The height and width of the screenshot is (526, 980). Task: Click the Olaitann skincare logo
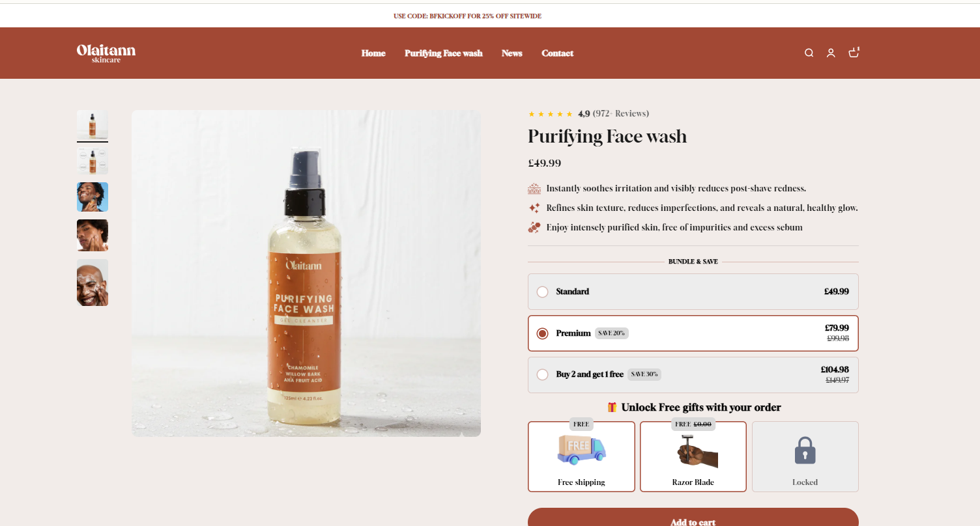[x=106, y=53]
